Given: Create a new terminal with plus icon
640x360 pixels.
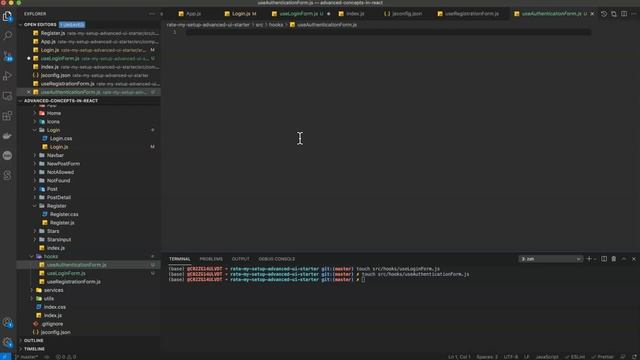Looking at the screenshot, I should pyautogui.click(x=589, y=259).
